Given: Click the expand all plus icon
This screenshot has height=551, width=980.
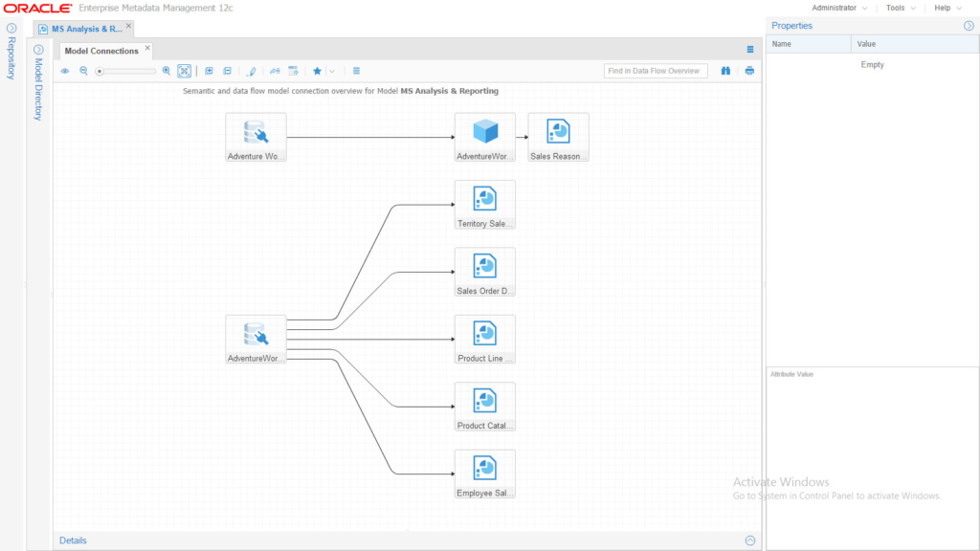Looking at the screenshot, I should tap(210, 71).
